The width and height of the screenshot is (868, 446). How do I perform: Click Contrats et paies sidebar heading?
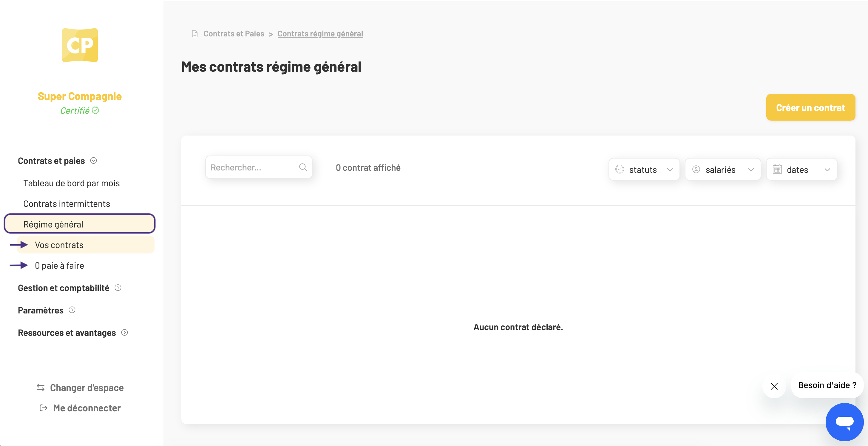(51, 161)
